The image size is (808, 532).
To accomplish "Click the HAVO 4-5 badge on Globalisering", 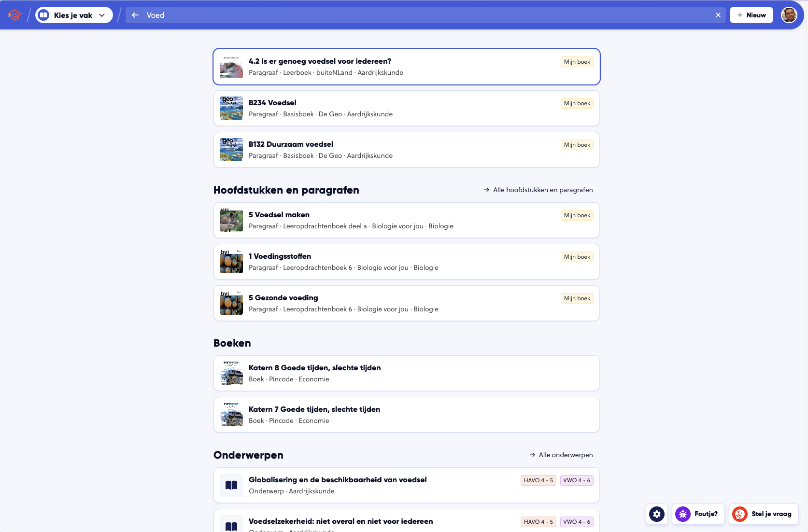I will [x=538, y=480].
